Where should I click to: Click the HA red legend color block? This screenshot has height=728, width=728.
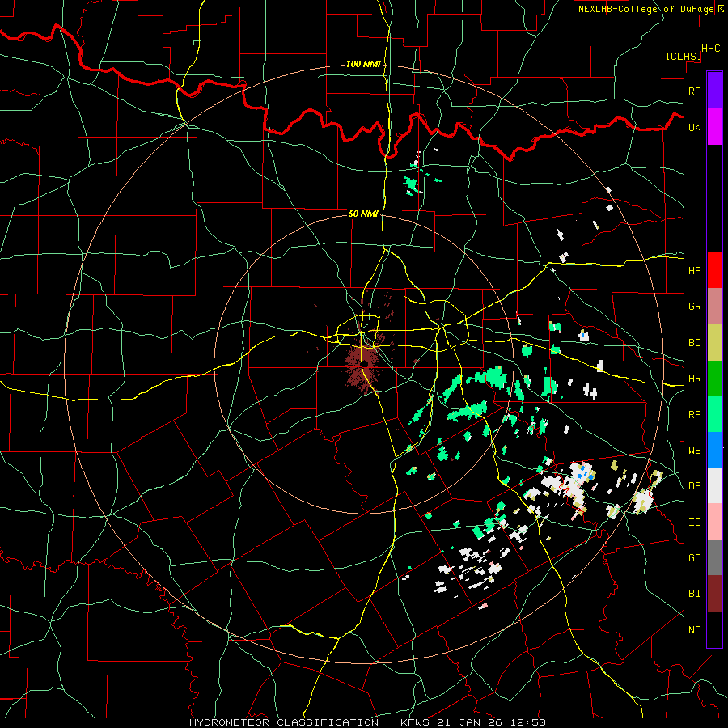click(x=714, y=270)
